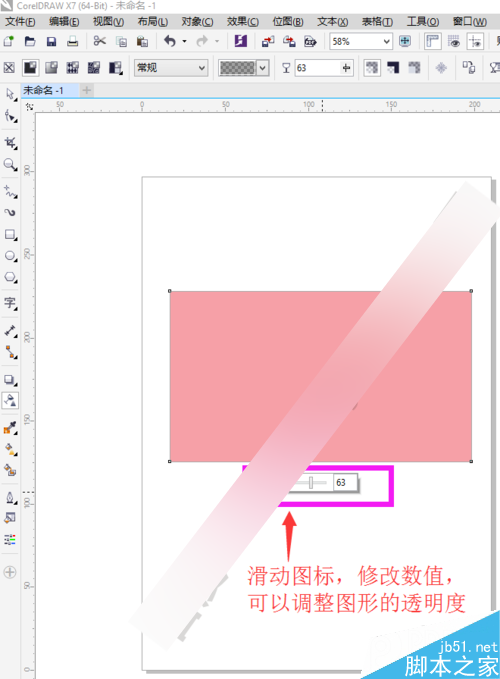This screenshot has height=679, width=500.
Task: Click the Undo arrow button
Action: (x=170, y=42)
